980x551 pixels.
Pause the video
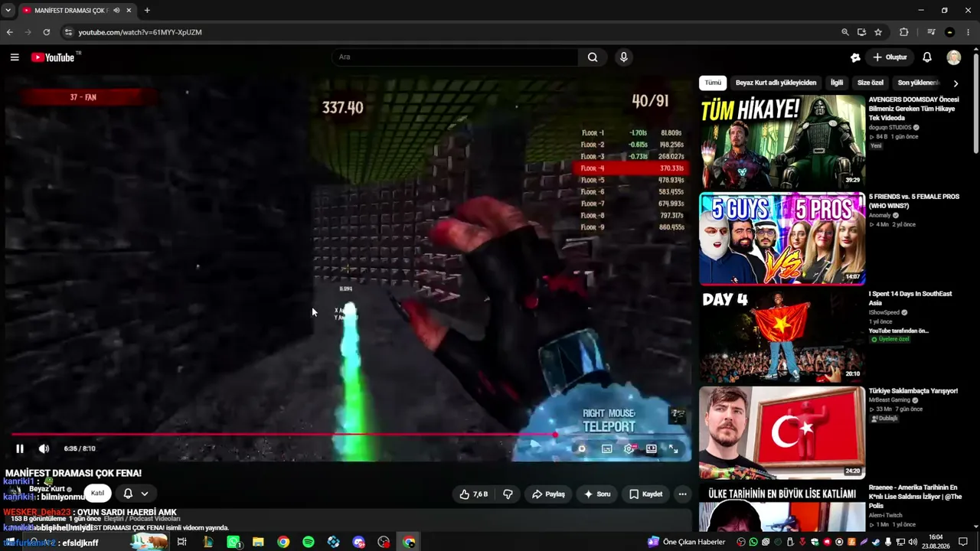(x=20, y=448)
